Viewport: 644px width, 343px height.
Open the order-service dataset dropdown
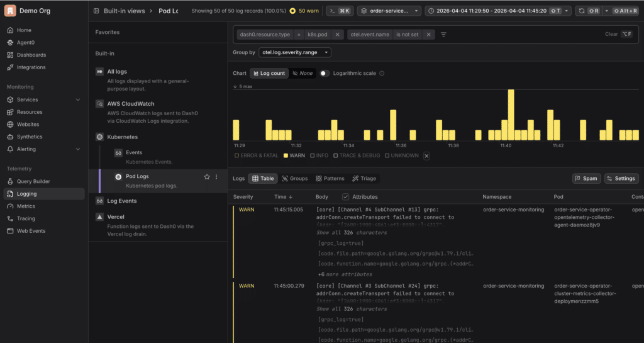[389, 11]
